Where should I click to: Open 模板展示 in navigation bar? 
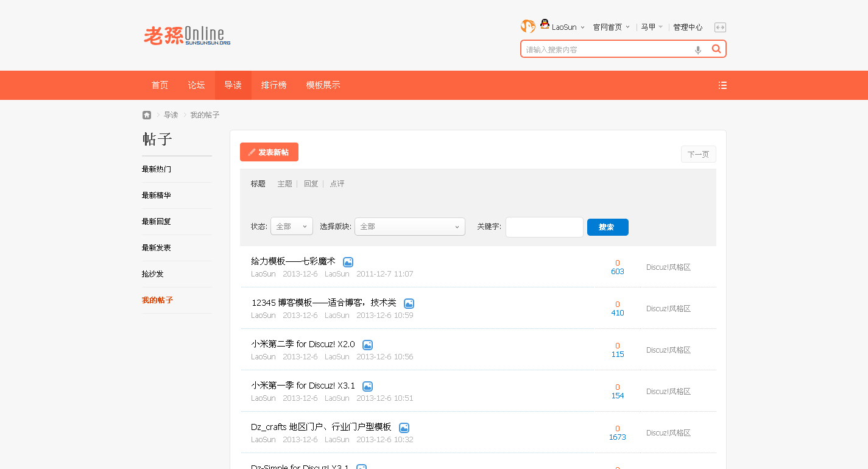(x=323, y=85)
